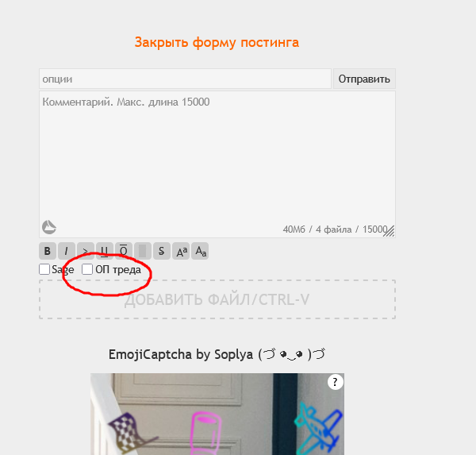The image size is (476, 455).
Task: Open the sailboat drawing icon in comment box
Action: tap(49, 227)
